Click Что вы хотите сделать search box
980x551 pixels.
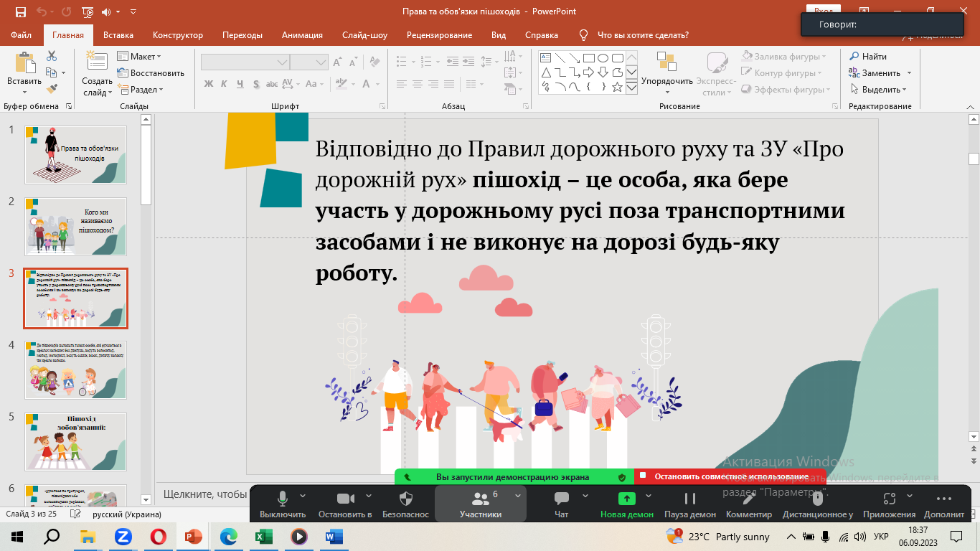coord(643,35)
